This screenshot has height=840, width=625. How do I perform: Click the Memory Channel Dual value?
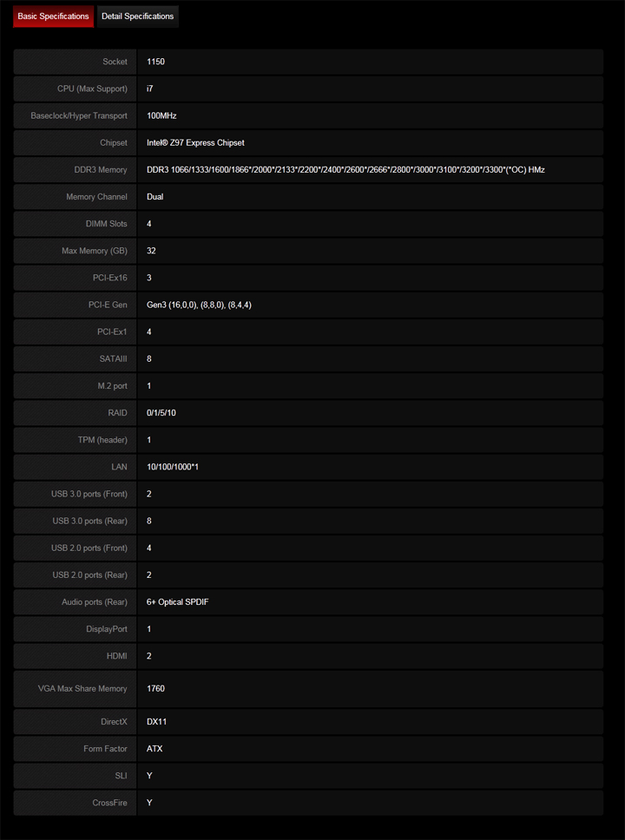click(x=155, y=197)
